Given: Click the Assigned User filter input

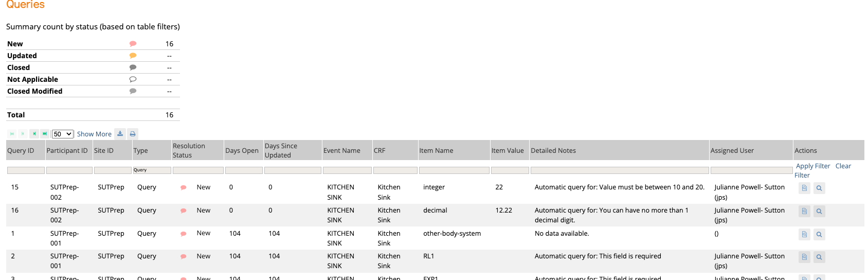Looking at the screenshot, I should pyautogui.click(x=750, y=170).
